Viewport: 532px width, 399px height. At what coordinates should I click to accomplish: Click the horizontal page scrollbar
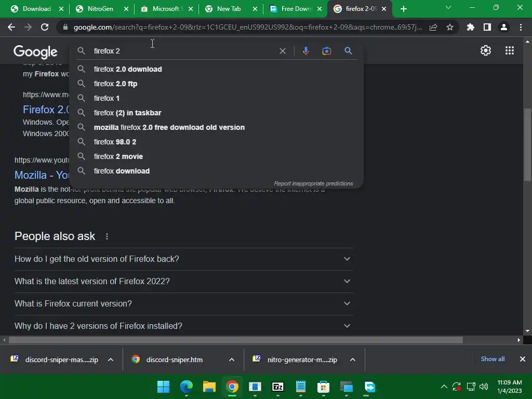pos(236,340)
